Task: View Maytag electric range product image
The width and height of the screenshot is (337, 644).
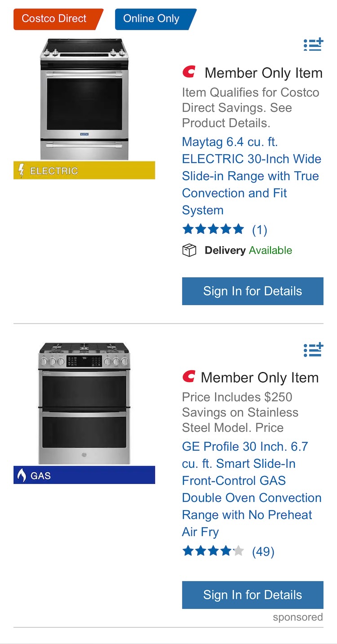Action: [x=84, y=99]
